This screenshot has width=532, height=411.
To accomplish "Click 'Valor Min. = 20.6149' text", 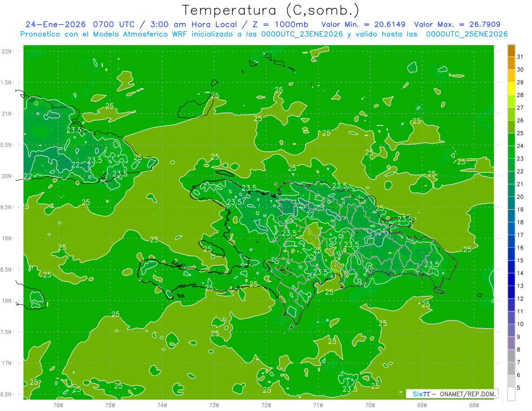I will click(363, 24).
